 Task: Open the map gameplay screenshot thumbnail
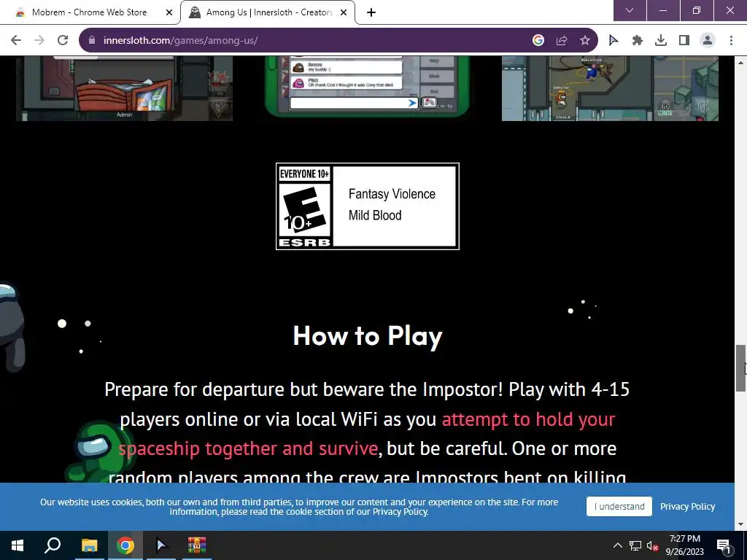pyautogui.click(x=610, y=88)
